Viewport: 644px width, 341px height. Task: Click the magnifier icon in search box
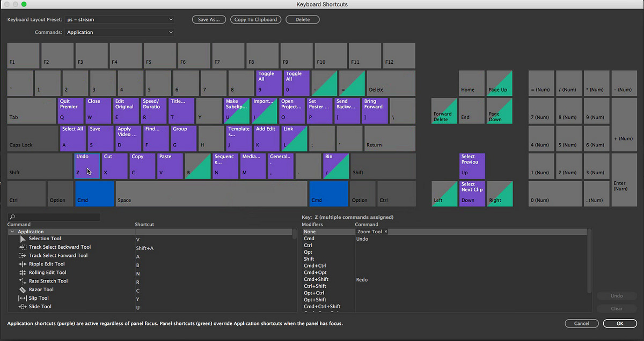pyautogui.click(x=12, y=217)
